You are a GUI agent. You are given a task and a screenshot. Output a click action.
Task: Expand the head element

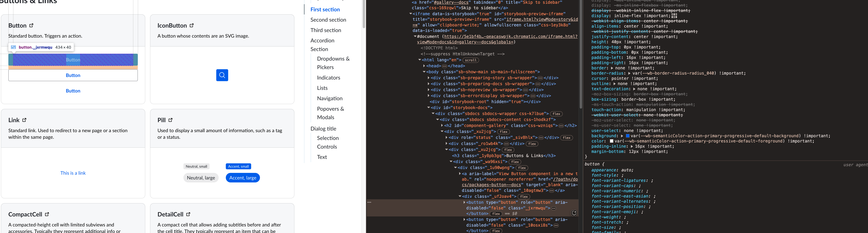pos(424,66)
